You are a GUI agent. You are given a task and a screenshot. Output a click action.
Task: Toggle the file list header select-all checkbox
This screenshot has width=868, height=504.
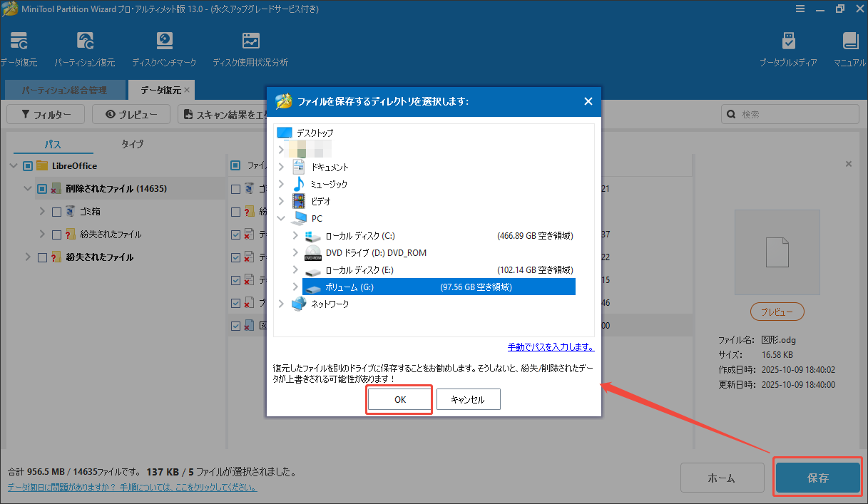click(x=235, y=165)
